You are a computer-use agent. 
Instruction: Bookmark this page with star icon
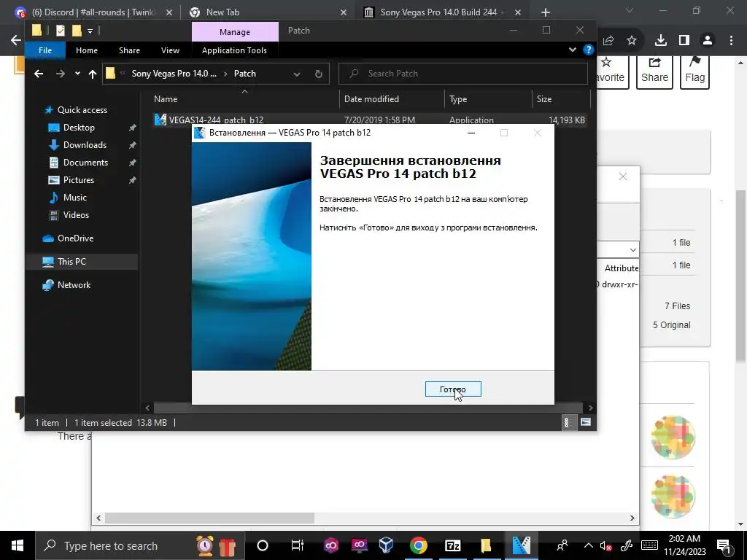pos(632,41)
